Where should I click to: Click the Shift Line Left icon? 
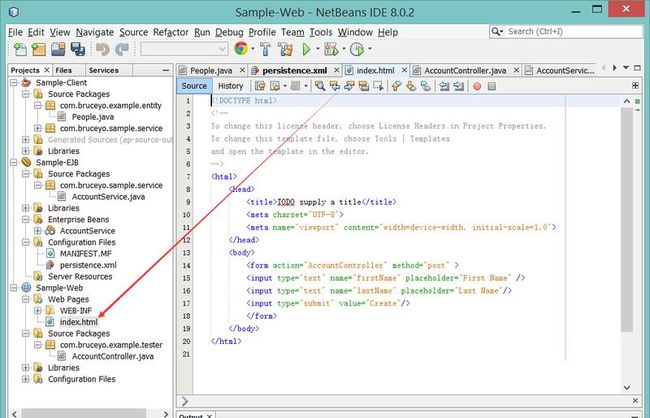(444, 86)
